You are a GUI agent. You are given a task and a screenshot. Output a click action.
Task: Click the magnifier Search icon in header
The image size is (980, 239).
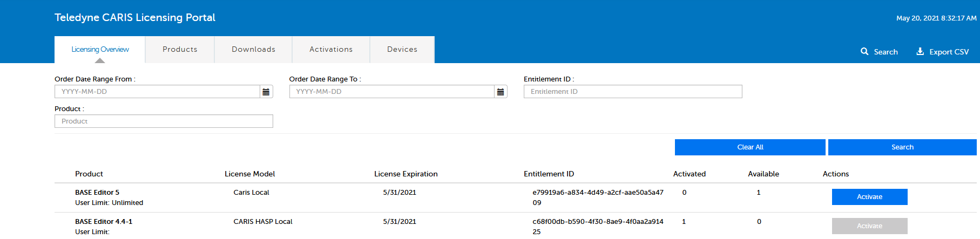[864, 51]
